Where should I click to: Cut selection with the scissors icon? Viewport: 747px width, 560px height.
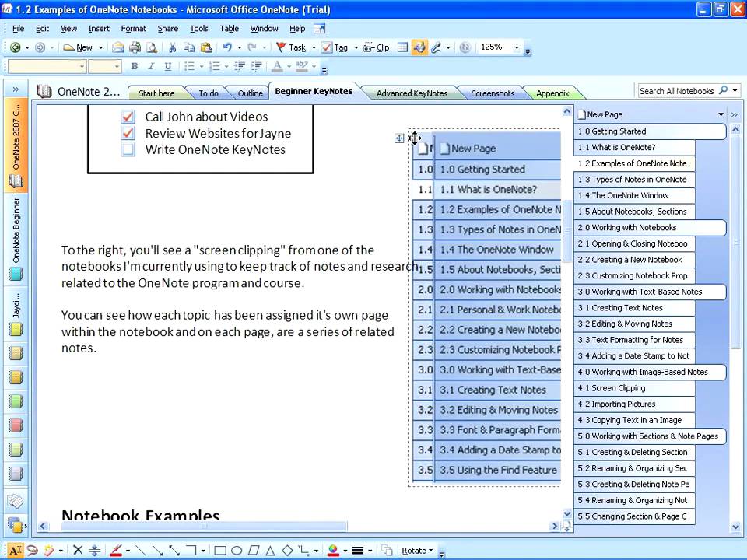coord(173,47)
